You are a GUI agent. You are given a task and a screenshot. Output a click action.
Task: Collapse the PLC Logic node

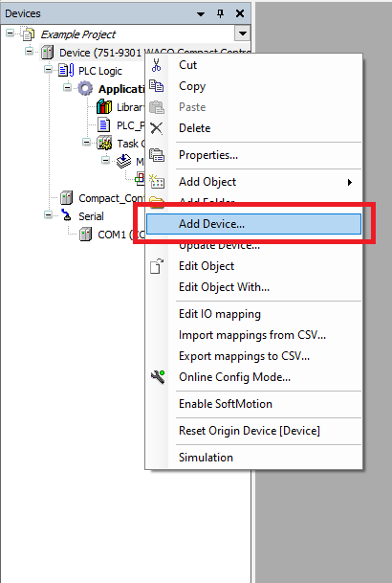(48, 70)
